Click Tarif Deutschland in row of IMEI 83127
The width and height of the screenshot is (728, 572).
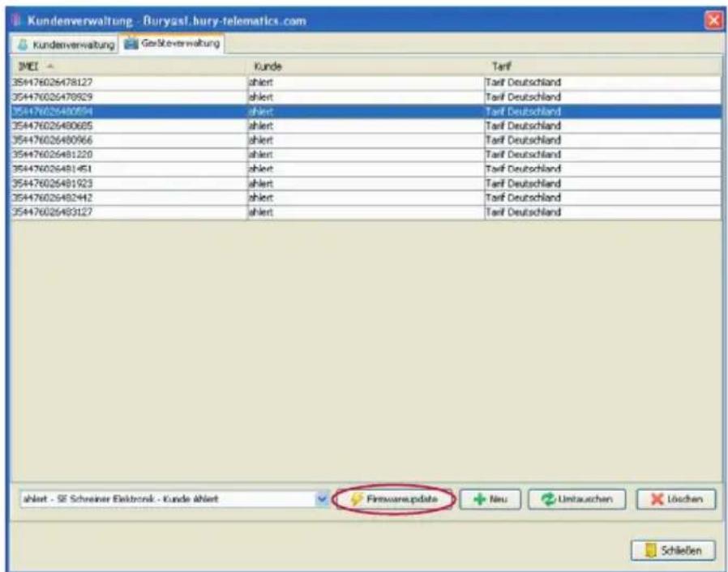pyautogui.click(x=523, y=212)
